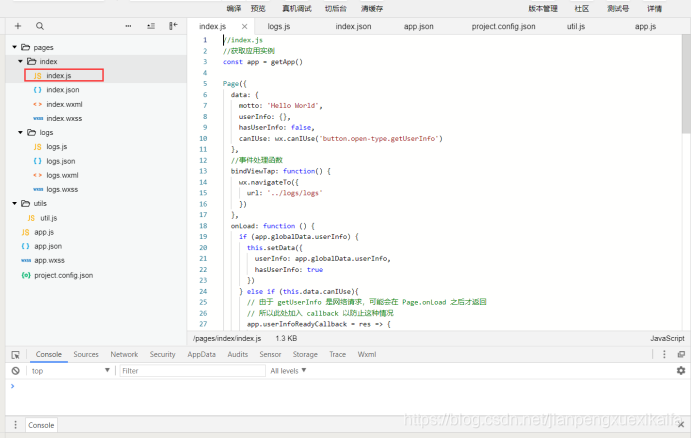Click the Console drawer tab at bottom

pyautogui.click(x=41, y=425)
